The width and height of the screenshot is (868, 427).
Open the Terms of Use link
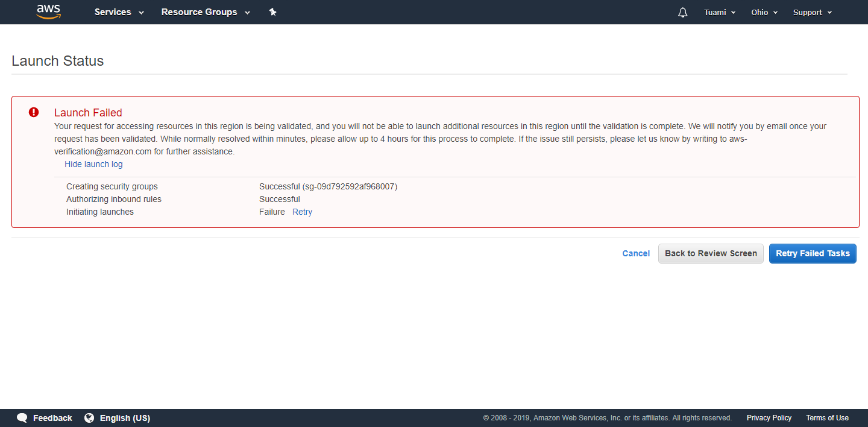(x=827, y=418)
